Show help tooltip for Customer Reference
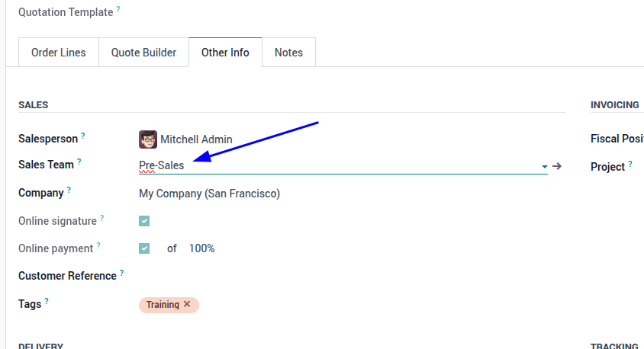Image resolution: width=644 pixels, height=349 pixels. click(x=121, y=273)
